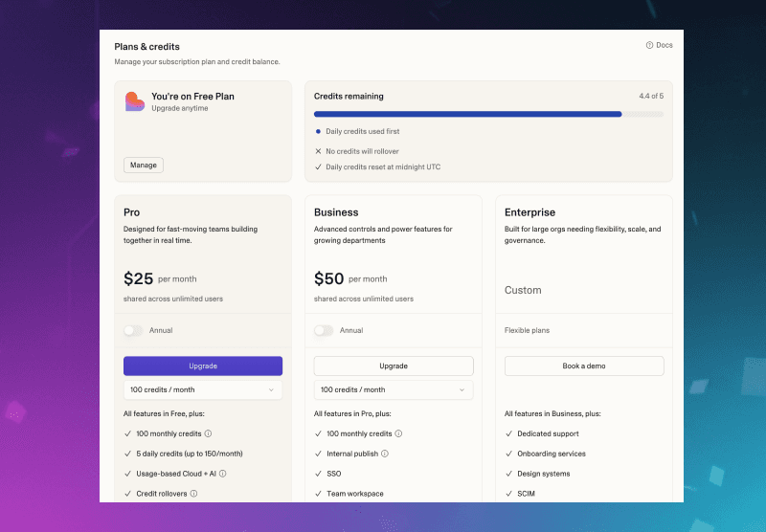Screen dimensions: 766x532
Task: Click the Free Plan heart logo
Action: click(x=135, y=101)
